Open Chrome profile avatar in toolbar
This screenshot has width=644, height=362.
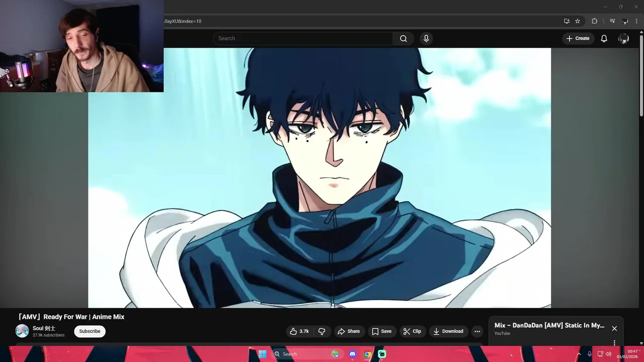pyautogui.click(x=625, y=21)
